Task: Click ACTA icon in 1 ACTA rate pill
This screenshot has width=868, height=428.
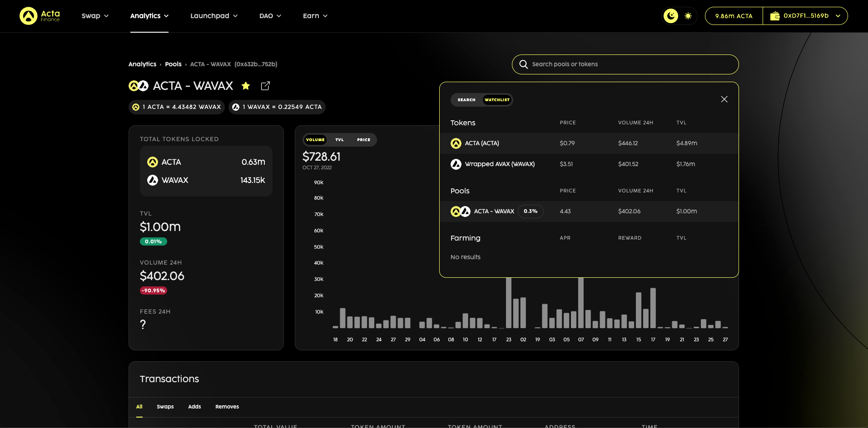Action: point(136,107)
